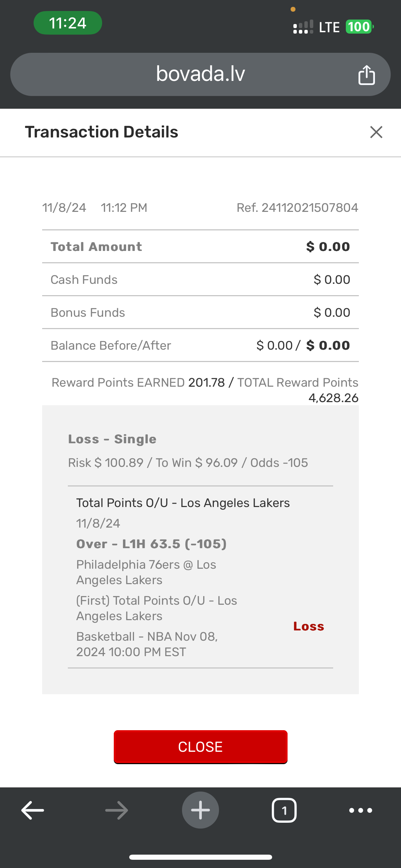Screen dimensions: 401x868
Task: Tap the Balance Before/After row
Action: pos(200,346)
